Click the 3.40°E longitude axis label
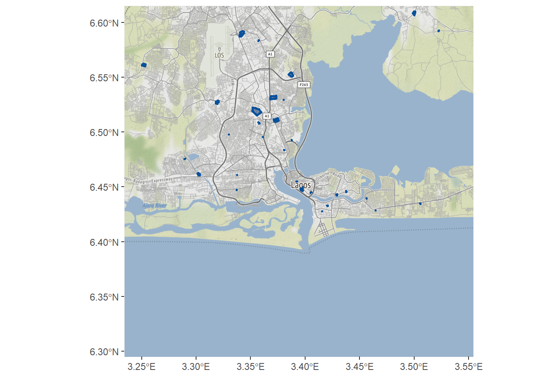 pos(305,367)
